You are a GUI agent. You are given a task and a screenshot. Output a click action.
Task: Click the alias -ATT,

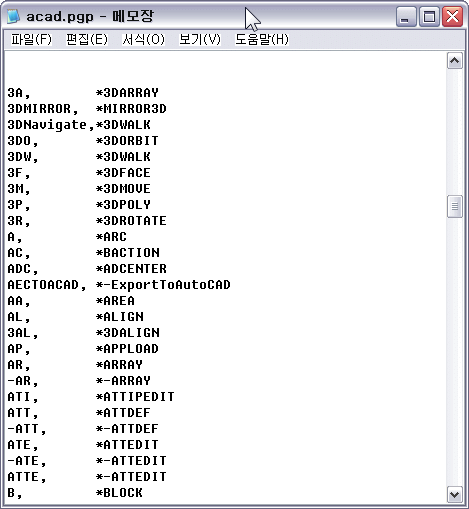click(27, 429)
